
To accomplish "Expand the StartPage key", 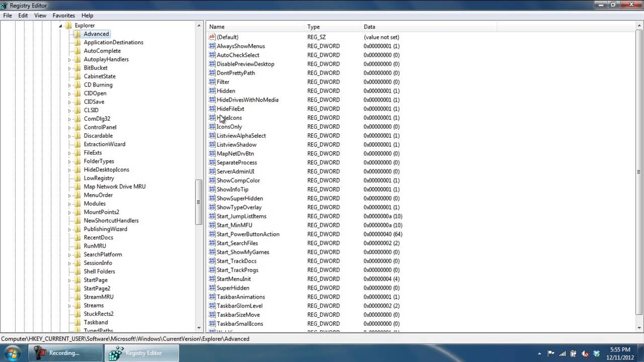I will pos(70,280).
